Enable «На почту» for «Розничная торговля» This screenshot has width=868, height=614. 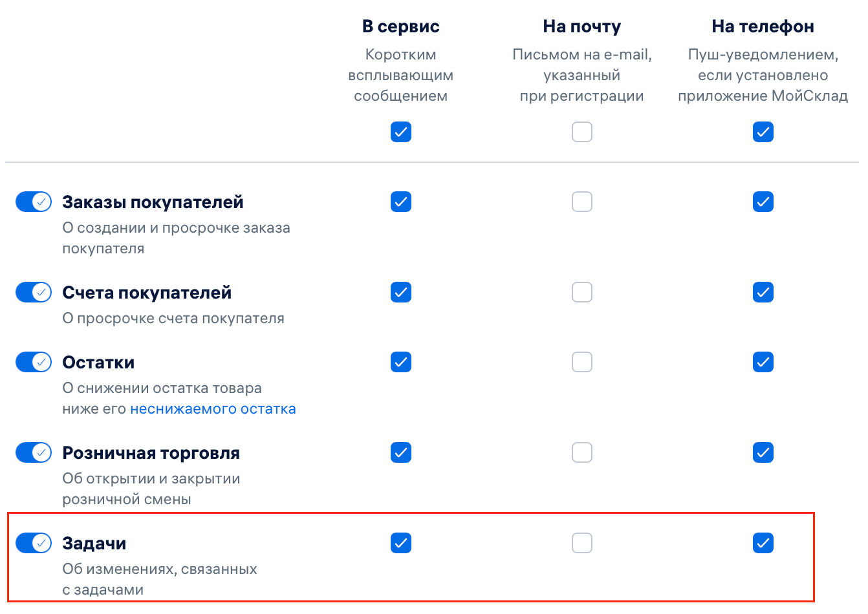pos(581,452)
